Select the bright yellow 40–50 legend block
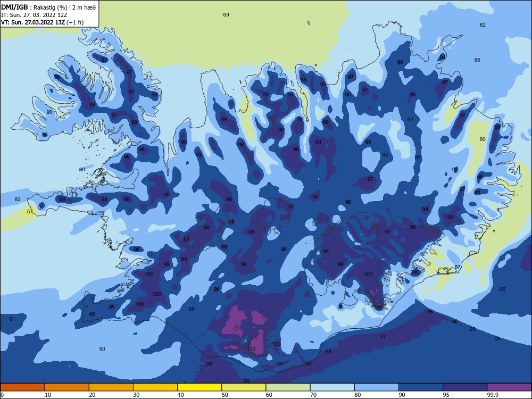Viewport: 532px width, 399px height. tap(199, 387)
